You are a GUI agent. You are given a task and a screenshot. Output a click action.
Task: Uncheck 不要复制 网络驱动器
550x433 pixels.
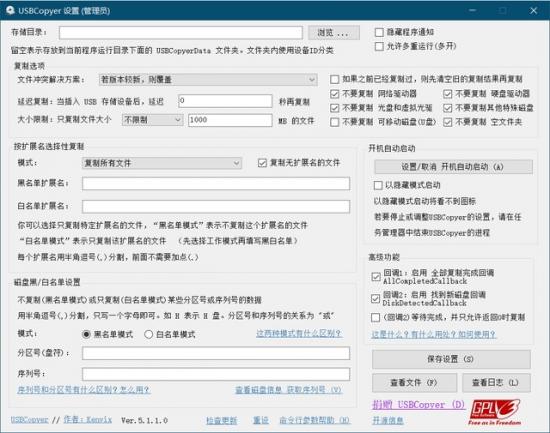(334, 94)
